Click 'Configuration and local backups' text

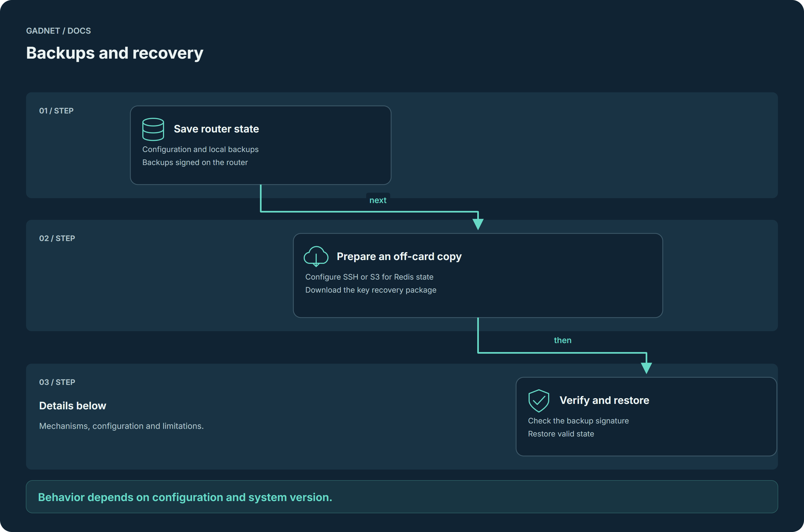coord(200,149)
